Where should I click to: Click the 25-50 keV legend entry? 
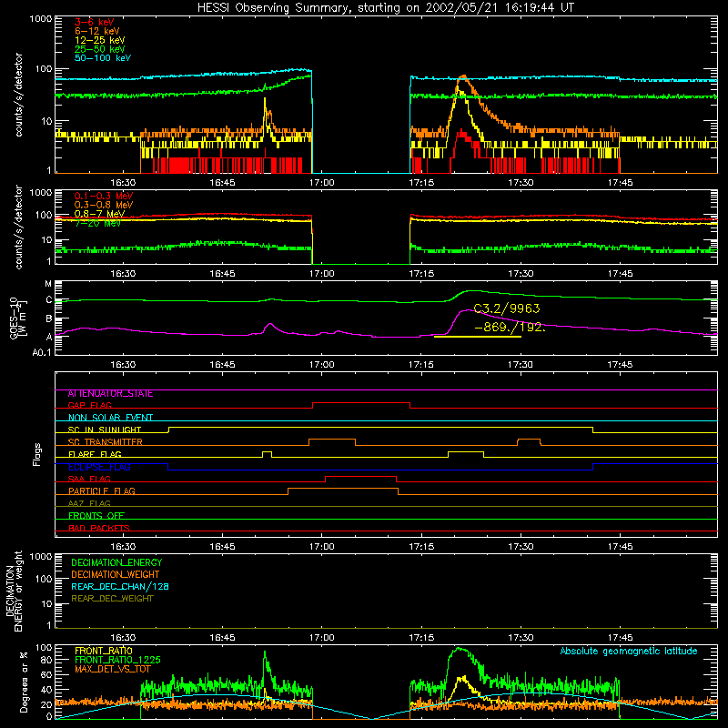(100, 49)
